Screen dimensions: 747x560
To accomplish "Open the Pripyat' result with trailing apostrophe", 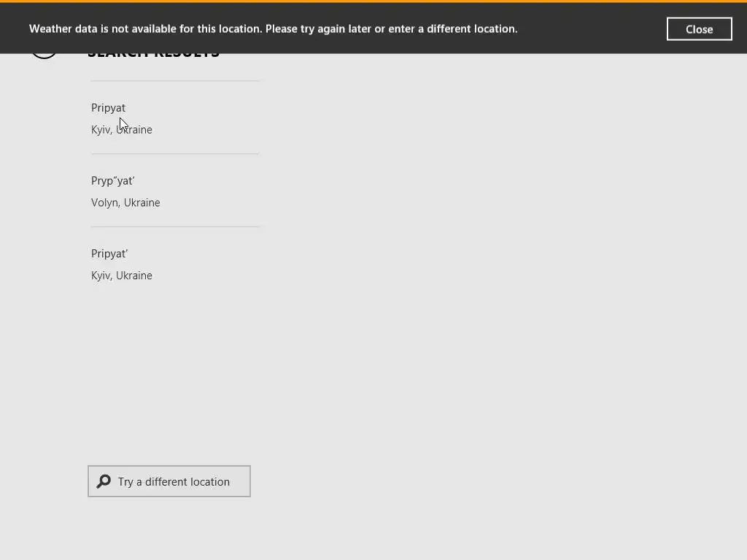I will (109, 254).
